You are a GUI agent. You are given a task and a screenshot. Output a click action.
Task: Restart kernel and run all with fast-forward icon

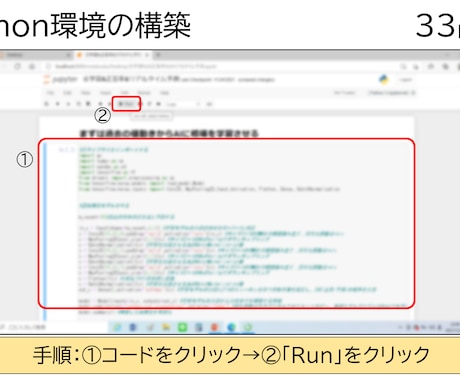coord(159,104)
